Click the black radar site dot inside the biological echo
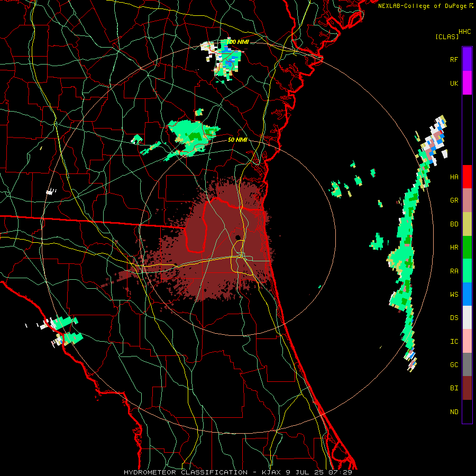 coord(237,237)
